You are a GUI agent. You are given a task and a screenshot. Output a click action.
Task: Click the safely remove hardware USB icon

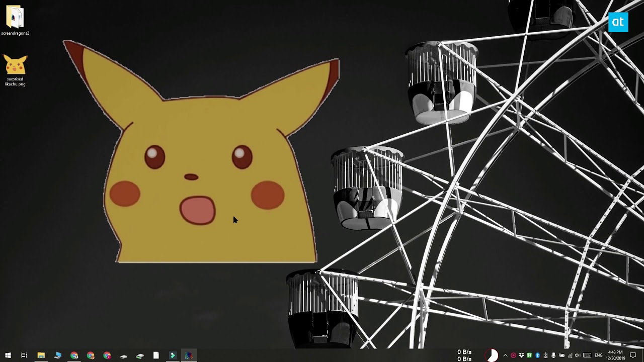click(x=545, y=355)
